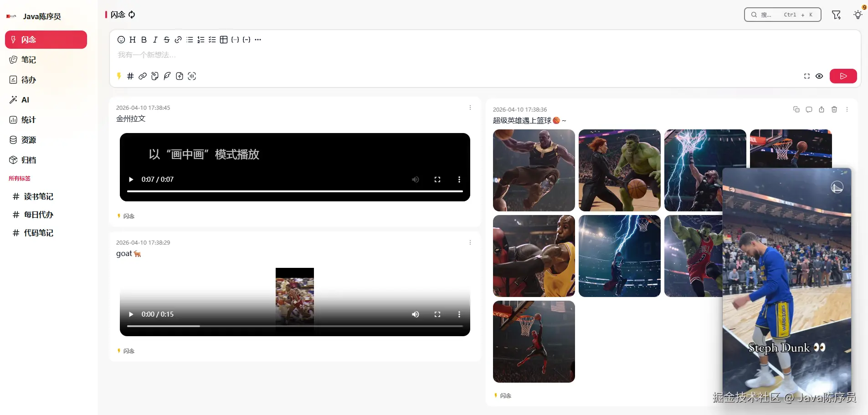Open the quick filter funnel icon
The width and height of the screenshot is (868, 415).
point(836,15)
